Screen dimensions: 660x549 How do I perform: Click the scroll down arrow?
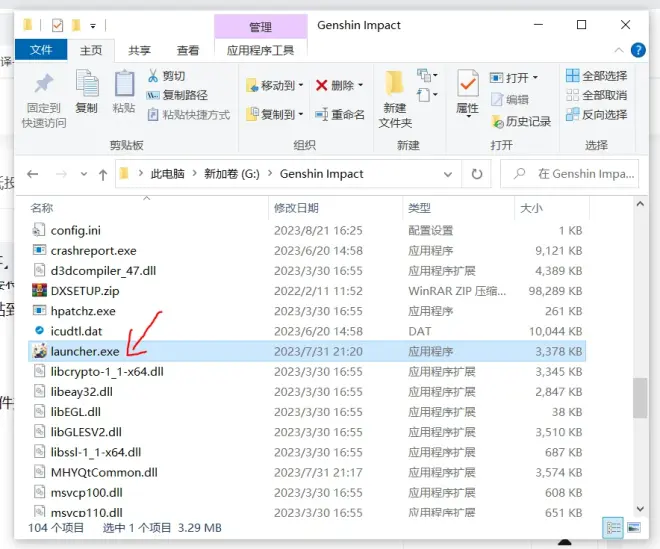(x=640, y=509)
